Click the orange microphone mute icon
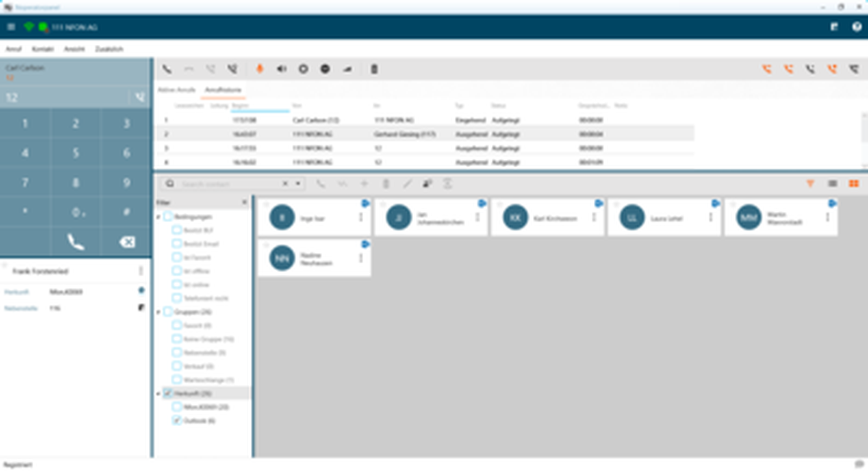Viewport: 868px width, 471px height. point(260,69)
